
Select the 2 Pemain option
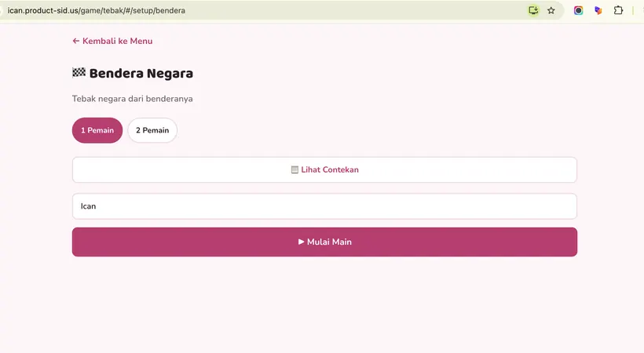pyautogui.click(x=152, y=130)
